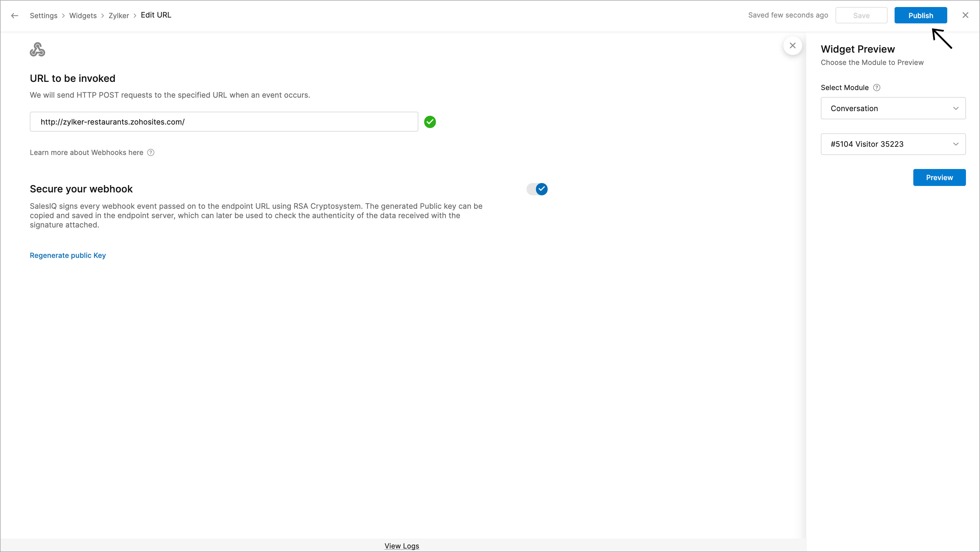Viewport: 980px width, 552px height.
Task: Click Learn more about Webhooks here
Action: pos(86,152)
